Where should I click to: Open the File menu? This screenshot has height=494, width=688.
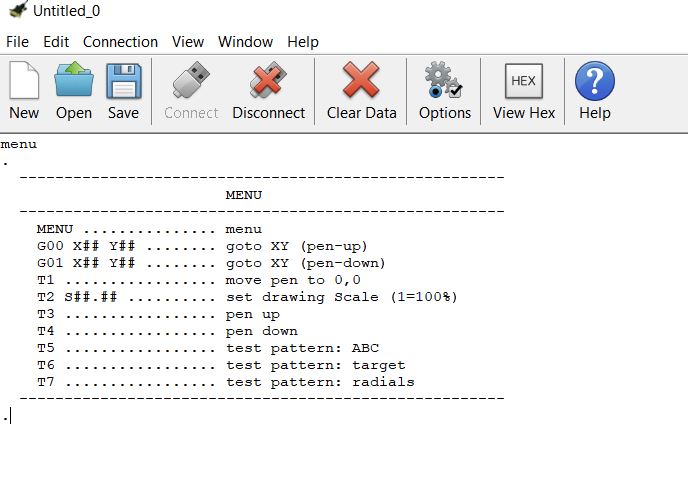(18, 42)
